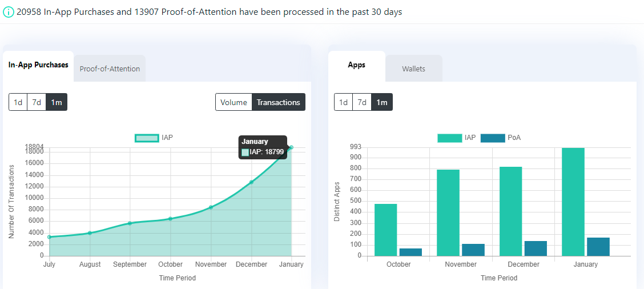Screen dimensions: 644x289
Task: Set the Apps chart to the 1d range
Action: click(343, 102)
